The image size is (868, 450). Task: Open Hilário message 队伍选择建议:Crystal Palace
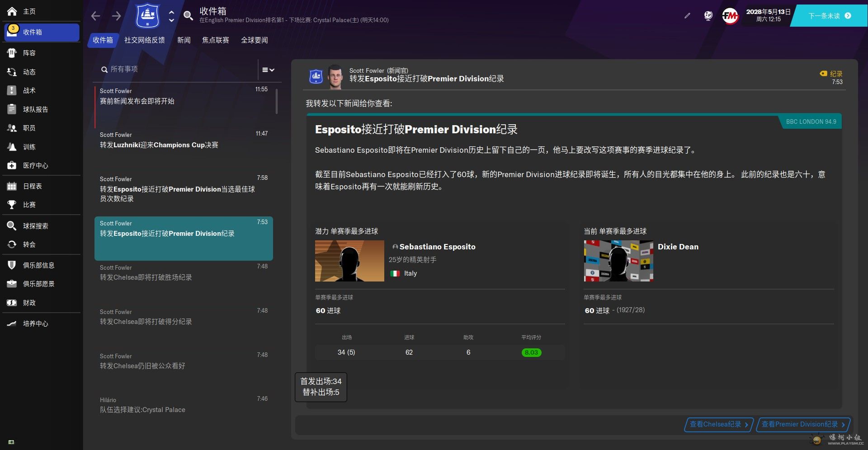click(x=184, y=415)
